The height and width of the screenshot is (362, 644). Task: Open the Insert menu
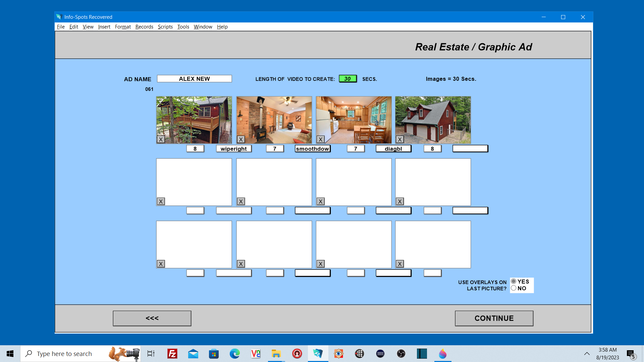pyautogui.click(x=104, y=27)
